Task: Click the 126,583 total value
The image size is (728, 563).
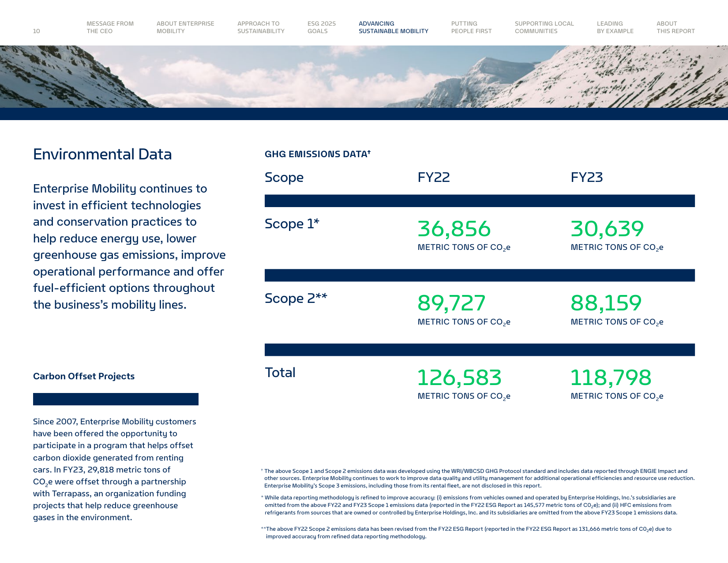Action: 459,378
